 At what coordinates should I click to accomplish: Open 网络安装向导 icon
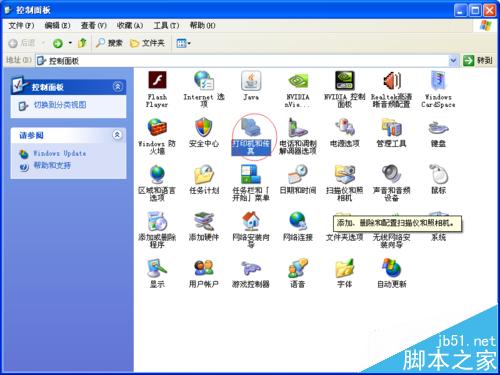251,221
